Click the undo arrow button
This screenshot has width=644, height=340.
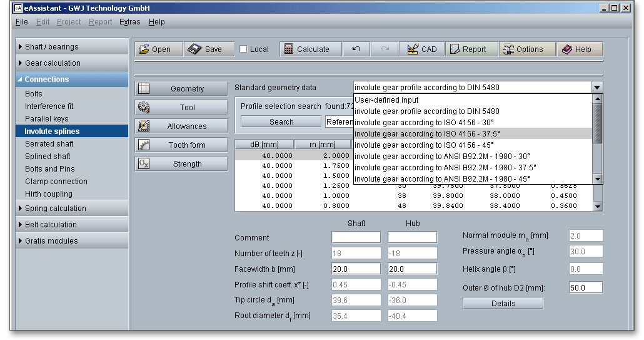click(x=356, y=49)
